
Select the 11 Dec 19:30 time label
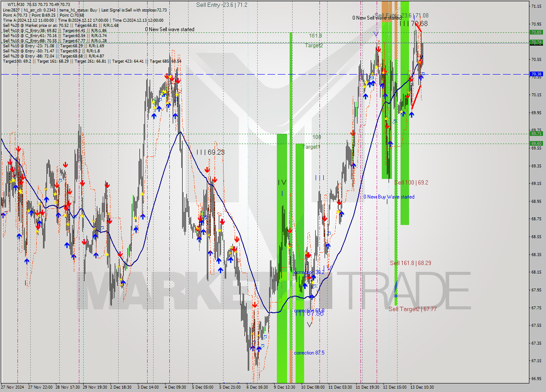coord(368,387)
